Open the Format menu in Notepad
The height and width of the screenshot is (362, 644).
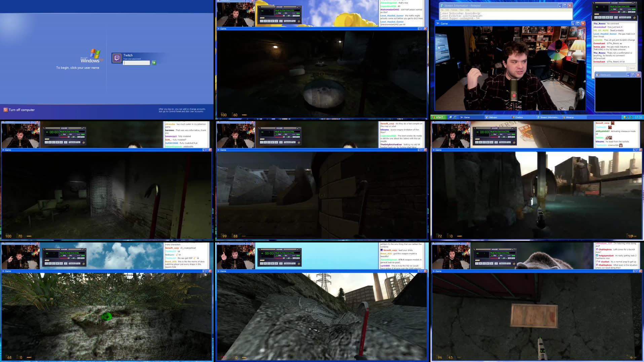tap(454, 10)
